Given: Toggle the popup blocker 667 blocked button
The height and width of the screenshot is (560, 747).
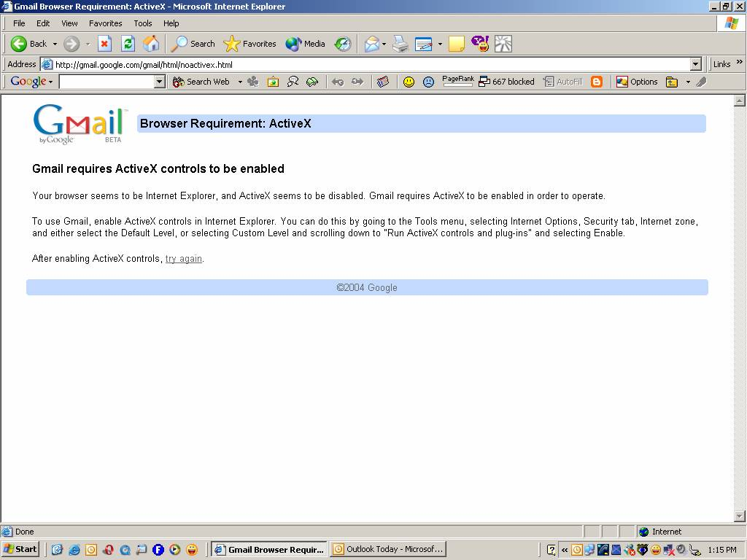Looking at the screenshot, I should pyautogui.click(x=506, y=82).
